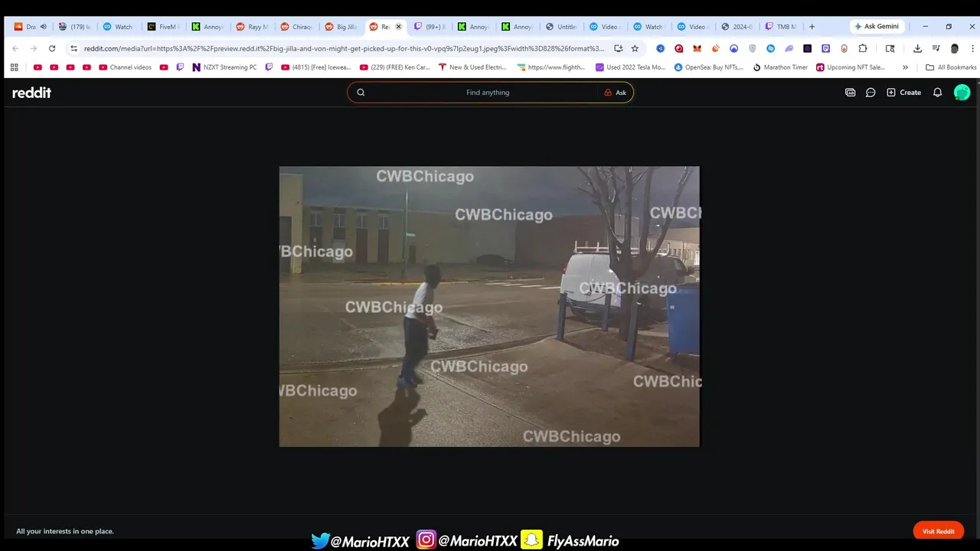Switch to the Rayy M Reddit tab

[x=253, y=27]
